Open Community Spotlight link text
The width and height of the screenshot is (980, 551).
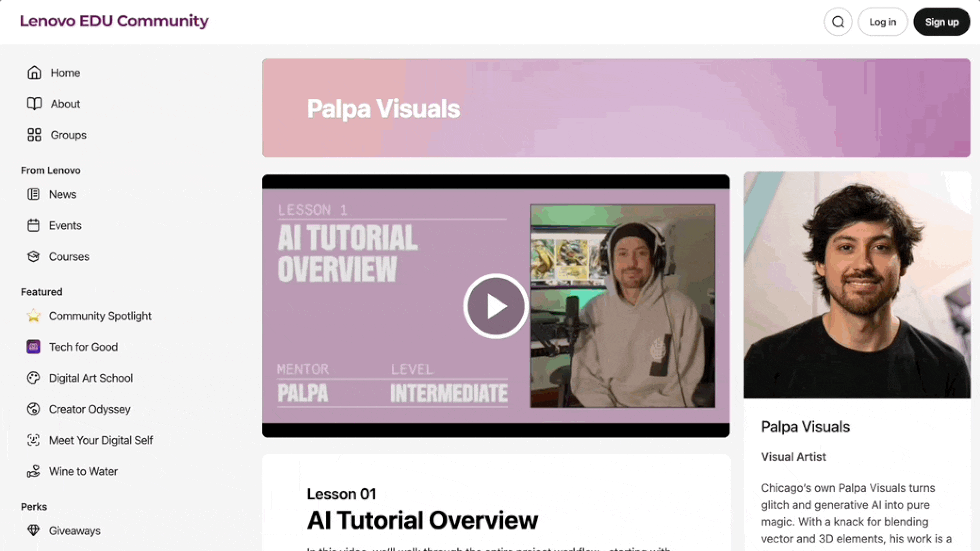coord(100,316)
